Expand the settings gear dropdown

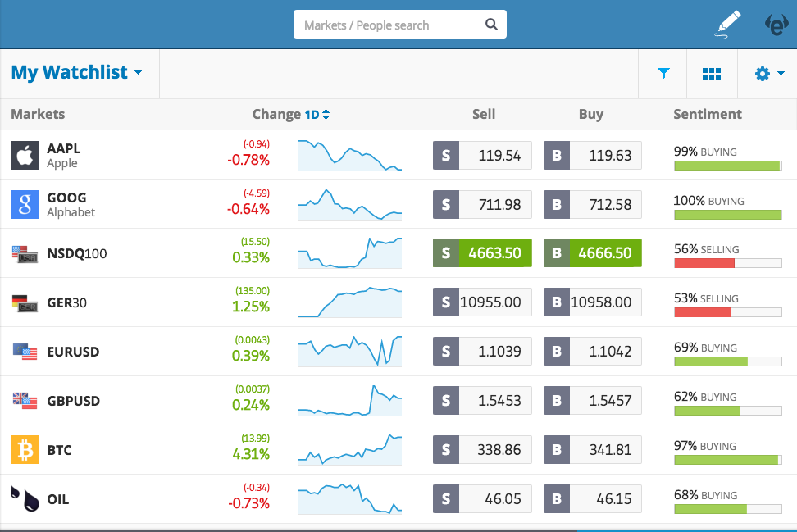point(769,74)
